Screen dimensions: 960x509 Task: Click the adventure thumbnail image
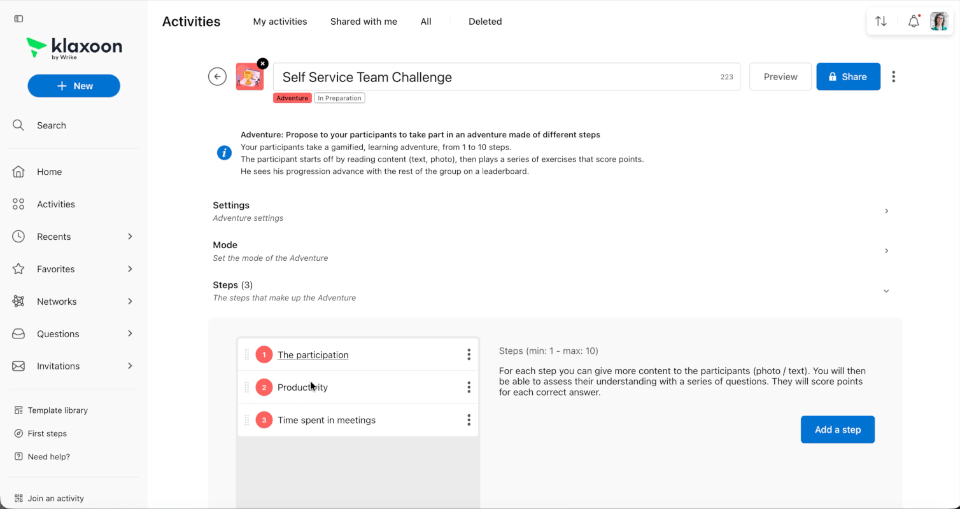(x=250, y=77)
